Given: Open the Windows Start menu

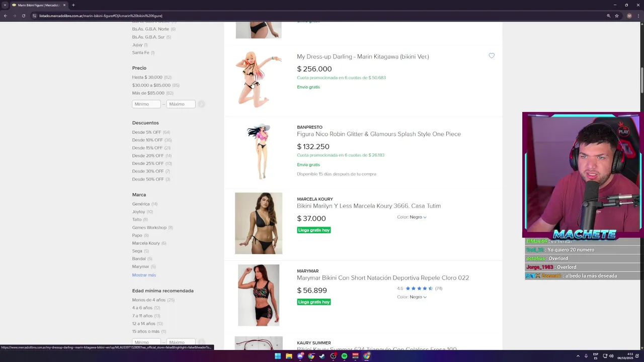Looking at the screenshot, I should 278,356.
